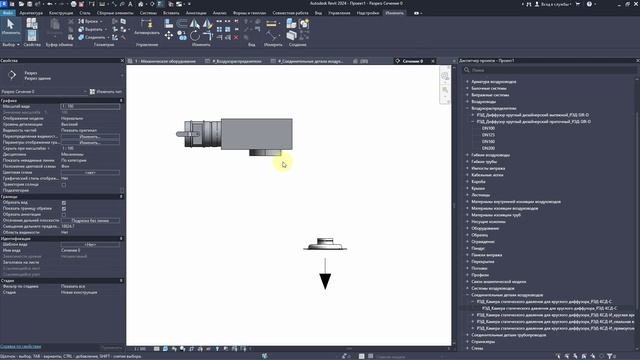Open the Вид ribbon tab
Image resolution: width=640 pixels, height=360 pixels.
[x=318, y=13]
